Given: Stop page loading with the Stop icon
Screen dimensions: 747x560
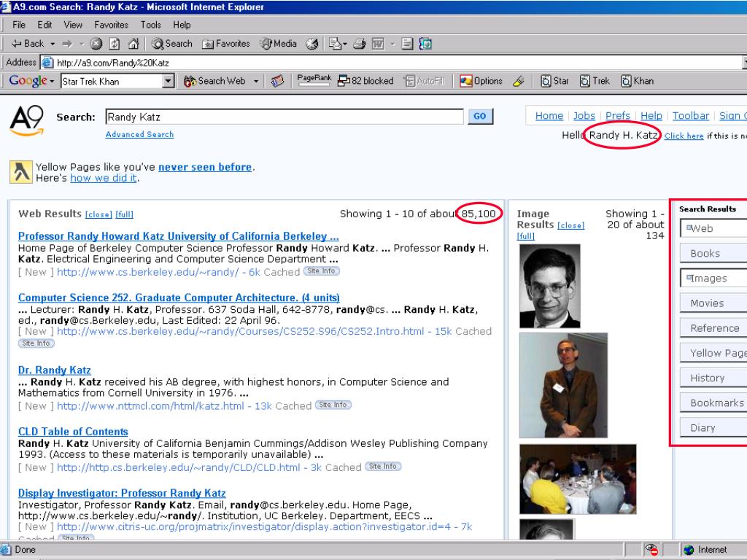Looking at the screenshot, I should pyautogui.click(x=96, y=44).
